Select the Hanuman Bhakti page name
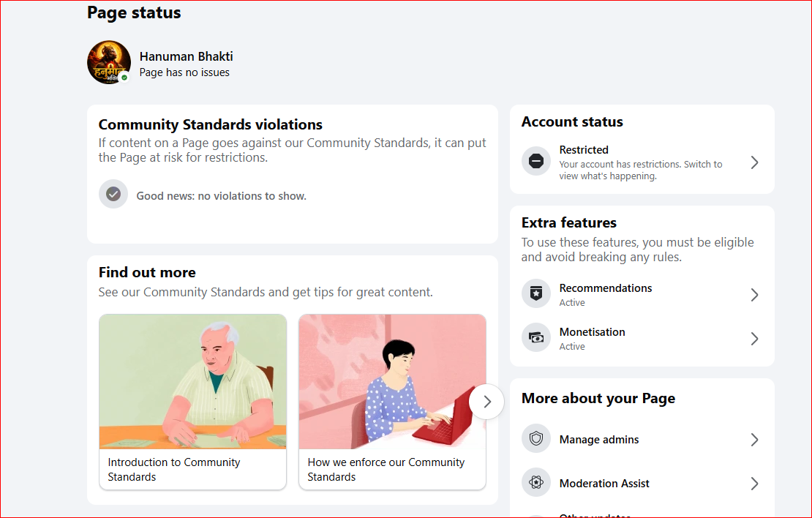This screenshot has height=518, width=812. tap(187, 56)
